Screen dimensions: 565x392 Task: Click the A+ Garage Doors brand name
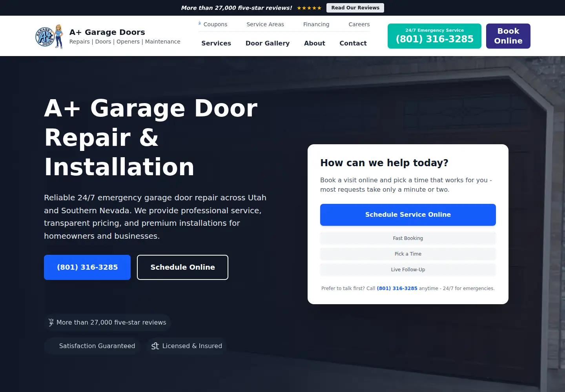[x=107, y=32]
